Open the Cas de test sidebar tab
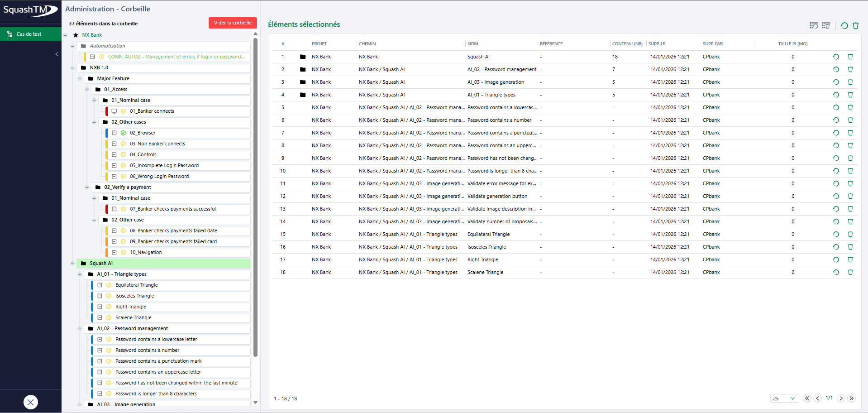Viewport: 868px width, 413px height. [x=29, y=34]
